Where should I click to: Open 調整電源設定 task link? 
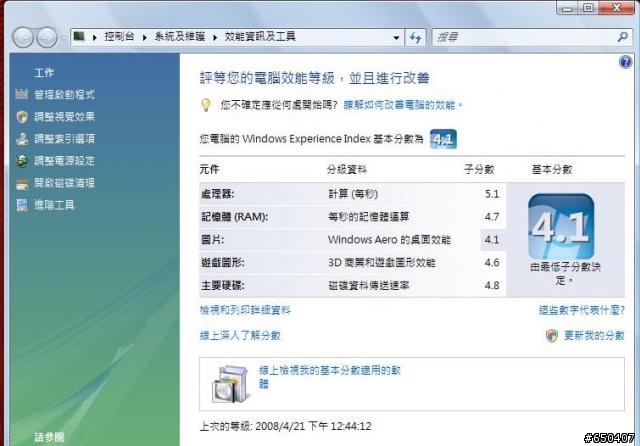pos(64,161)
